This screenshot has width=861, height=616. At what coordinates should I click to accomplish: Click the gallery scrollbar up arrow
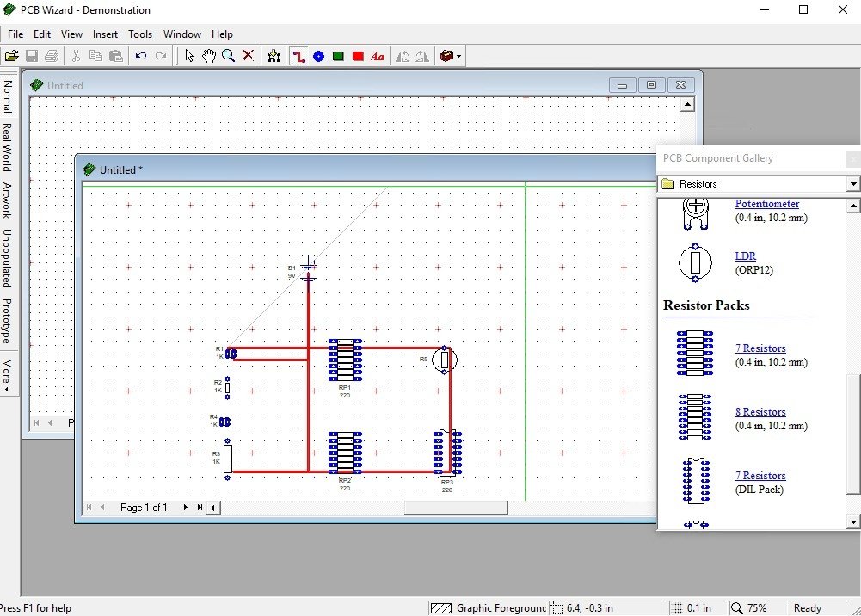coord(853,206)
